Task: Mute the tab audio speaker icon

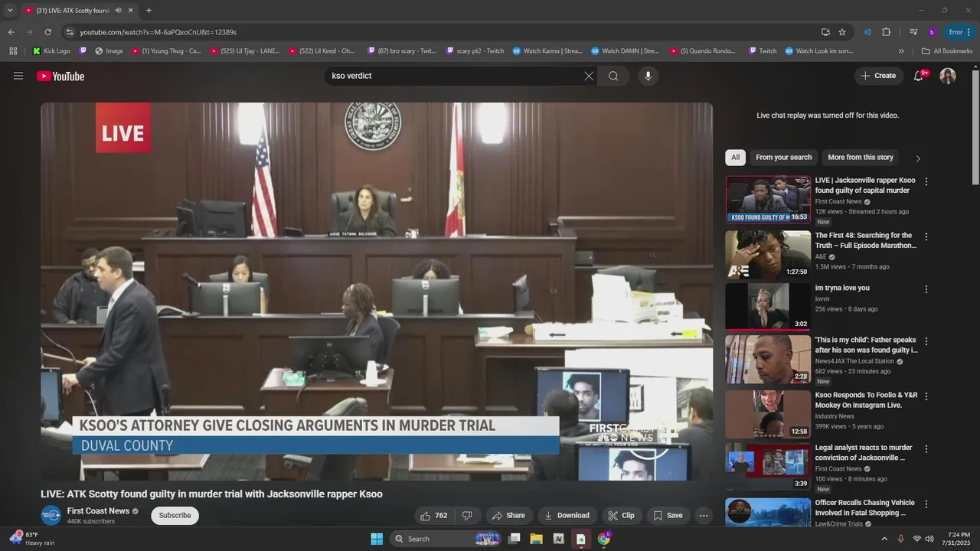Action: [119, 11]
